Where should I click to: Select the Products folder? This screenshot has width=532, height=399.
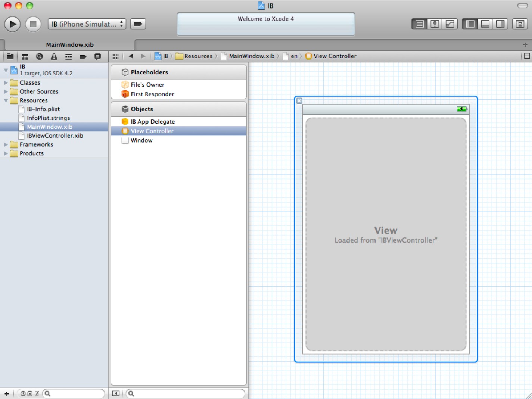pos(54,153)
